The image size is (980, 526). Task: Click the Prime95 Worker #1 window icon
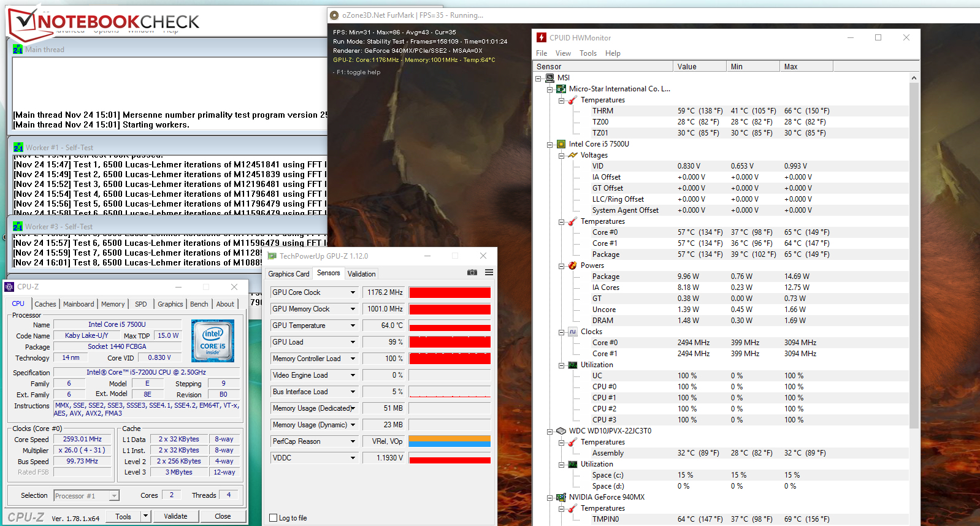[x=18, y=147]
